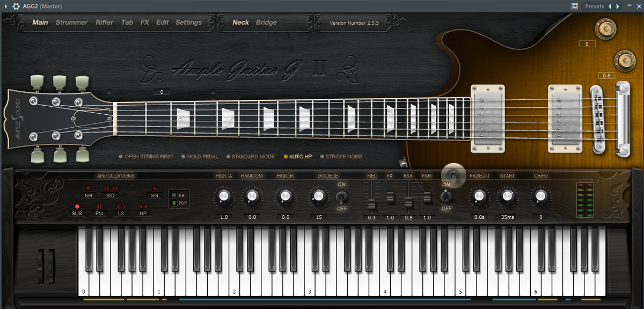
Task: Enable the AH checkbox
Action: 173,195
